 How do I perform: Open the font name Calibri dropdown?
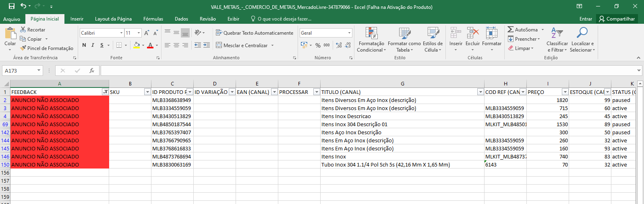point(121,33)
